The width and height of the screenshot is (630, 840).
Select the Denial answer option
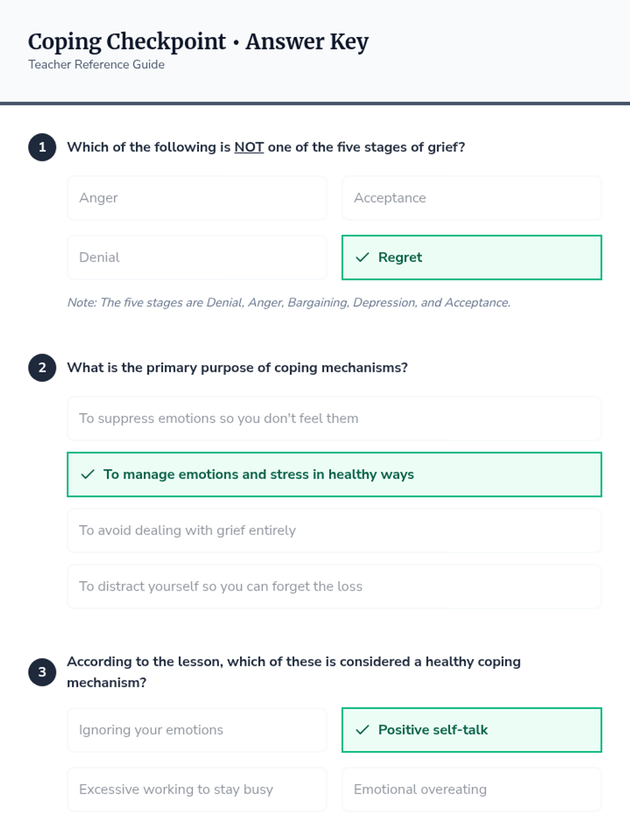(197, 257)
